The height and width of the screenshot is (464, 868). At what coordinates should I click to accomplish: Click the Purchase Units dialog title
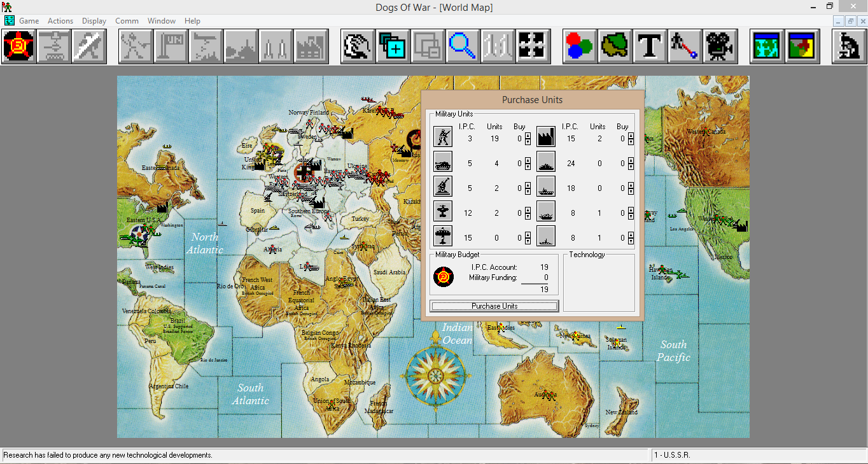(532, 99)
